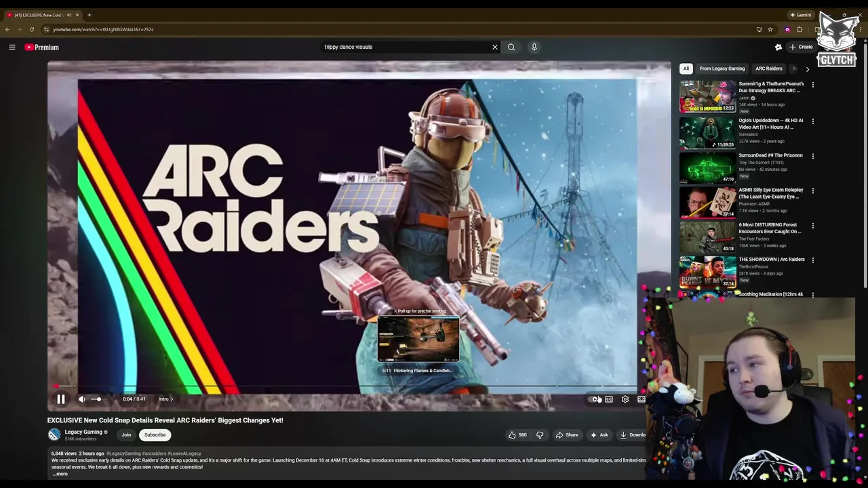Show more filter chips with right arrow
The width and height of the screenshot is (868, 488).
[807, 68]
